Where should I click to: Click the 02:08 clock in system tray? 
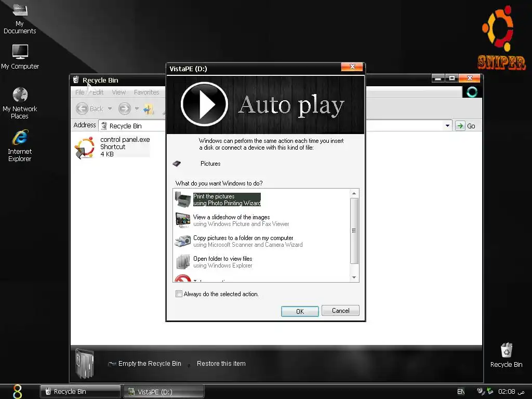click(x=511, y=392)
